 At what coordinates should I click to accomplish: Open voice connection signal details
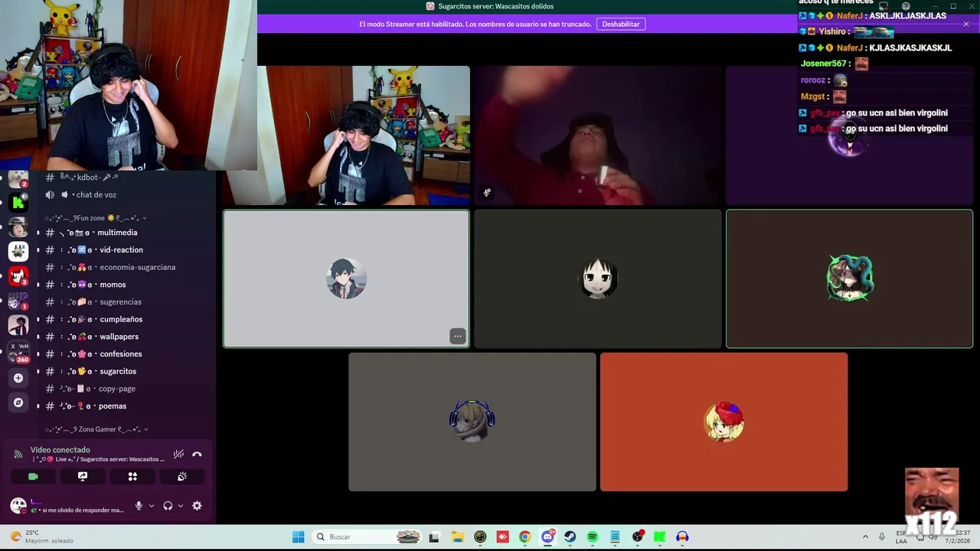[18, 454]
